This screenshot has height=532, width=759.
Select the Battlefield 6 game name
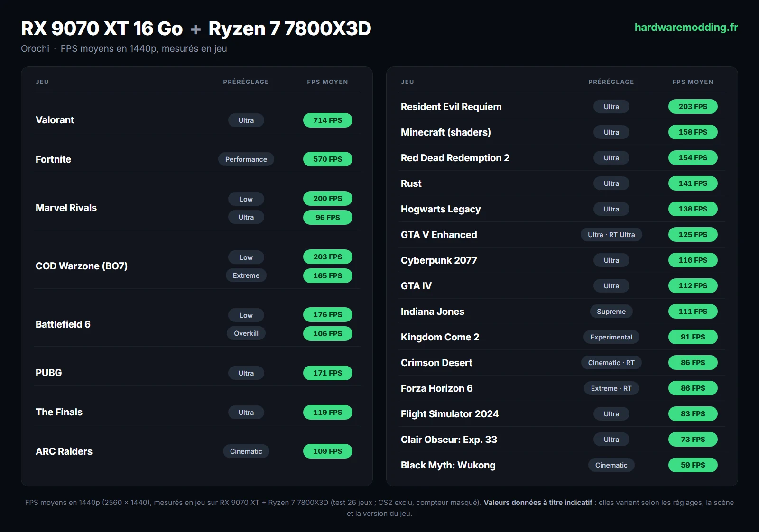point(63,324)
